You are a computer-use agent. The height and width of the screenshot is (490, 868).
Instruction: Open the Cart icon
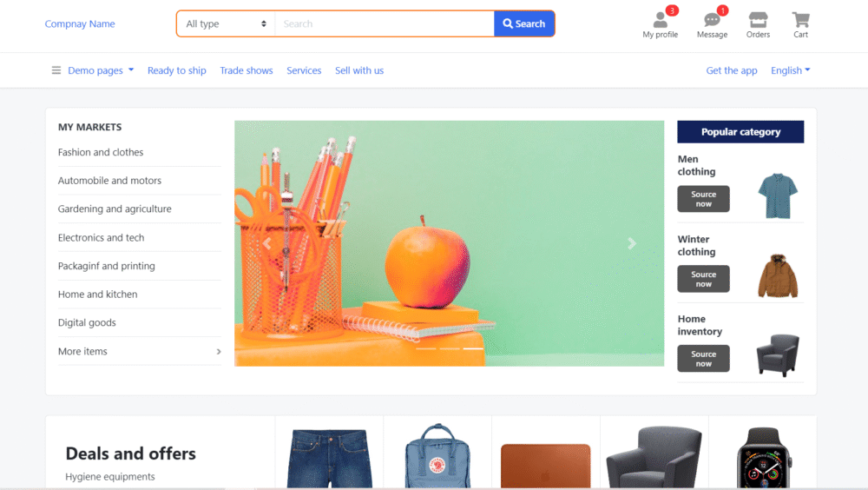800,21
